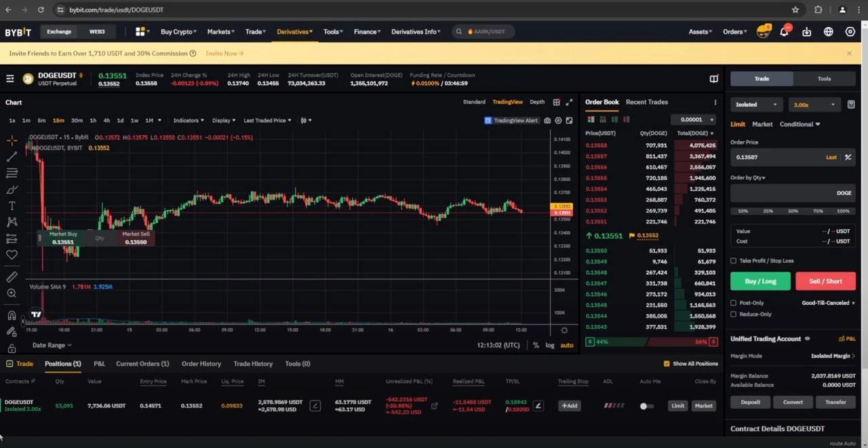
Task: Open the language globe icon
Action: [x=828, y=32]
